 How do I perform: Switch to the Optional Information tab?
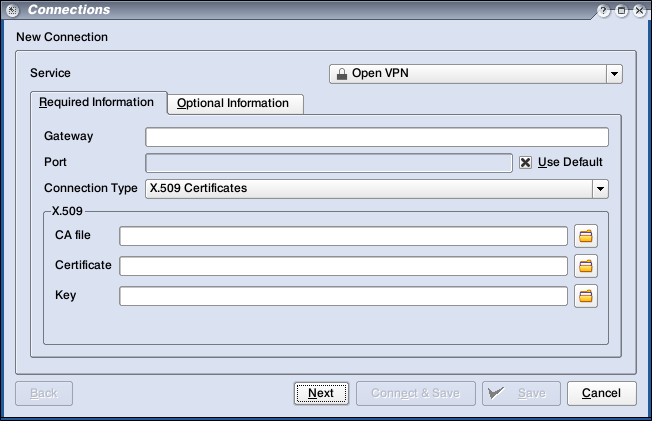click(234, 104)
